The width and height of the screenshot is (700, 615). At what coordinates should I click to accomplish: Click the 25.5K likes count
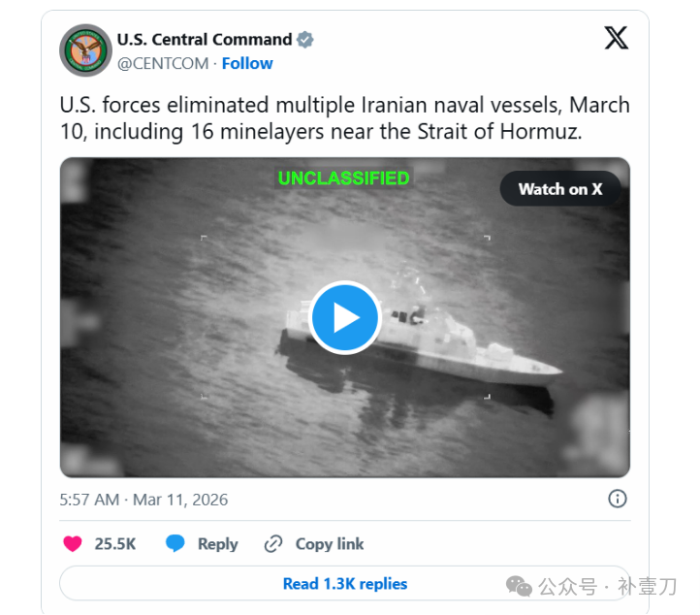(x=115, y=544)
